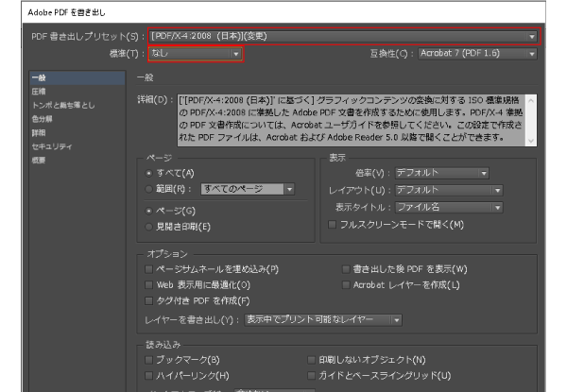This screenshot has height=392, width=567.
Task: Toggle the ブックマーク(B) checkbox
Action: [x=148, y=360]
